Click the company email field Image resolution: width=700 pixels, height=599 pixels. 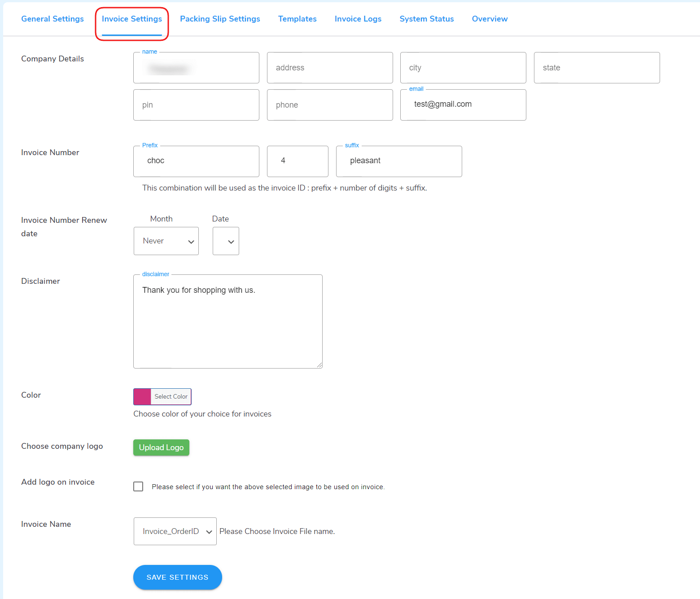click(x=463, y=104)
